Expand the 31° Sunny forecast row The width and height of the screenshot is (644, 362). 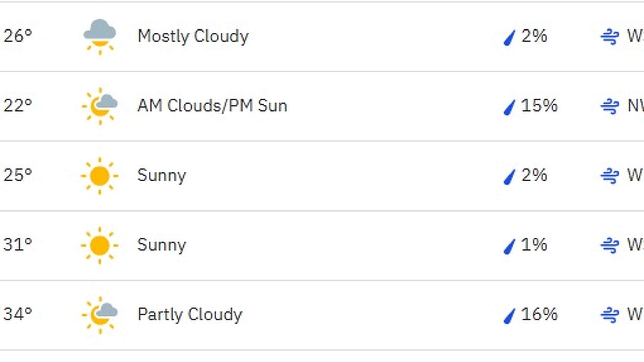[322, 245]
